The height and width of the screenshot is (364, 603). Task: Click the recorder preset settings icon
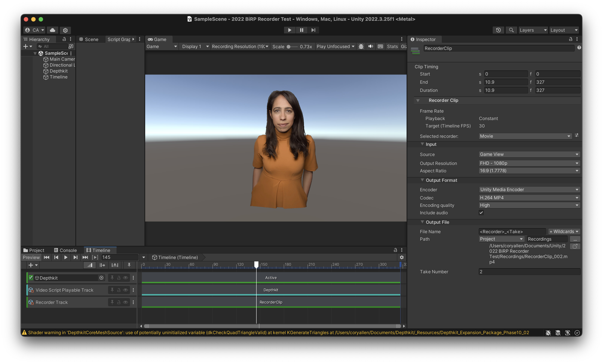tap(577, 135)
